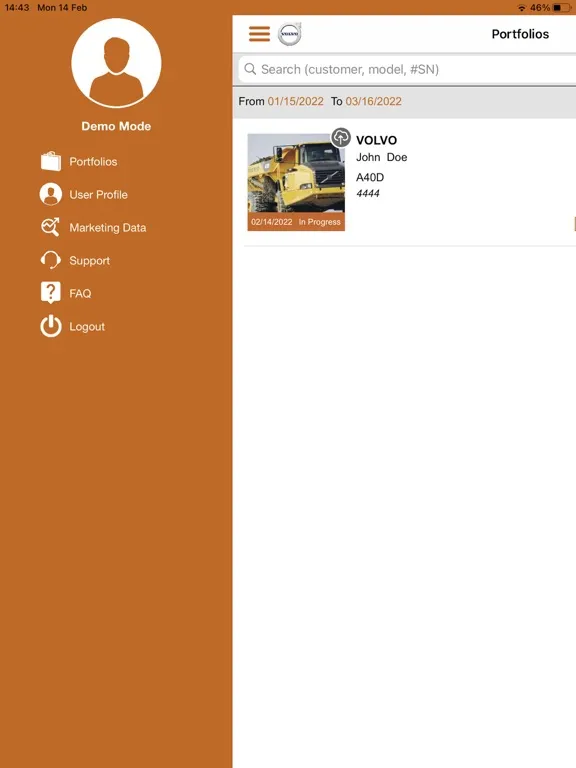Click the User Profile person icon
The width and height of the screenshot is (576, 768).
coord(50,194)
